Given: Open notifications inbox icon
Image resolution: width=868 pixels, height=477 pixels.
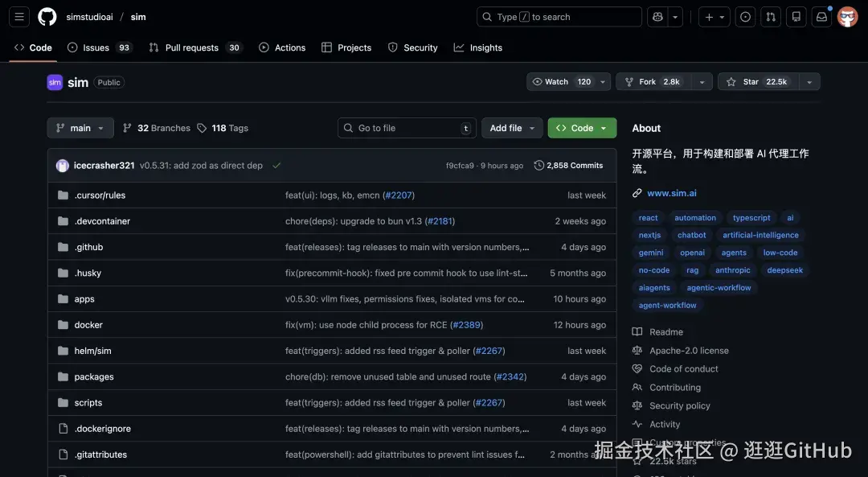Looking at the screenshot, I should pos(821,17).
